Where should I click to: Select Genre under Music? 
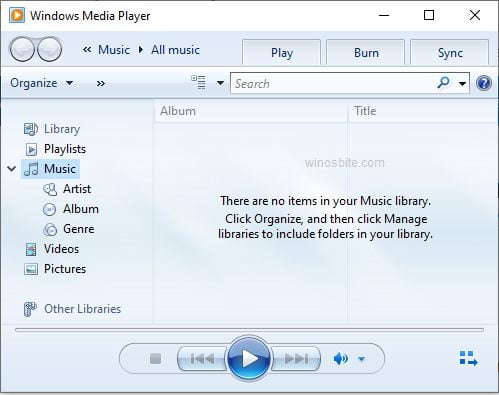(x=79, y=229)
